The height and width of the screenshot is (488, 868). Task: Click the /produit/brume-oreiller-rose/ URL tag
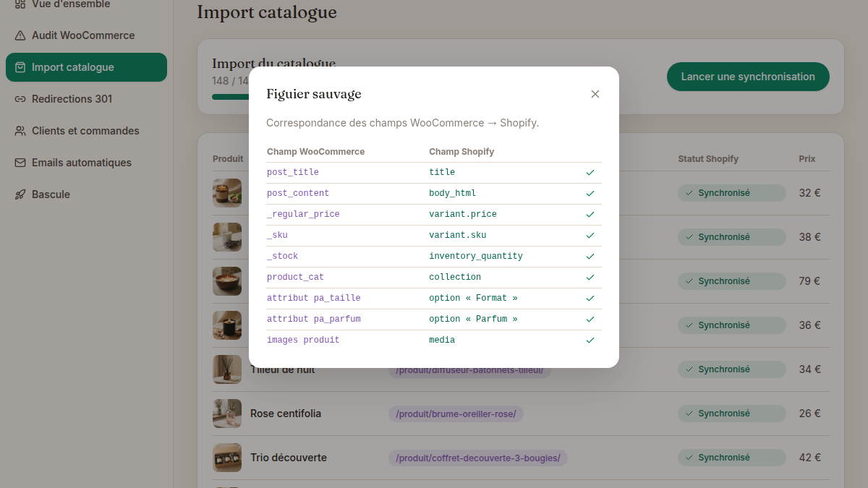[x=456, y=414]
